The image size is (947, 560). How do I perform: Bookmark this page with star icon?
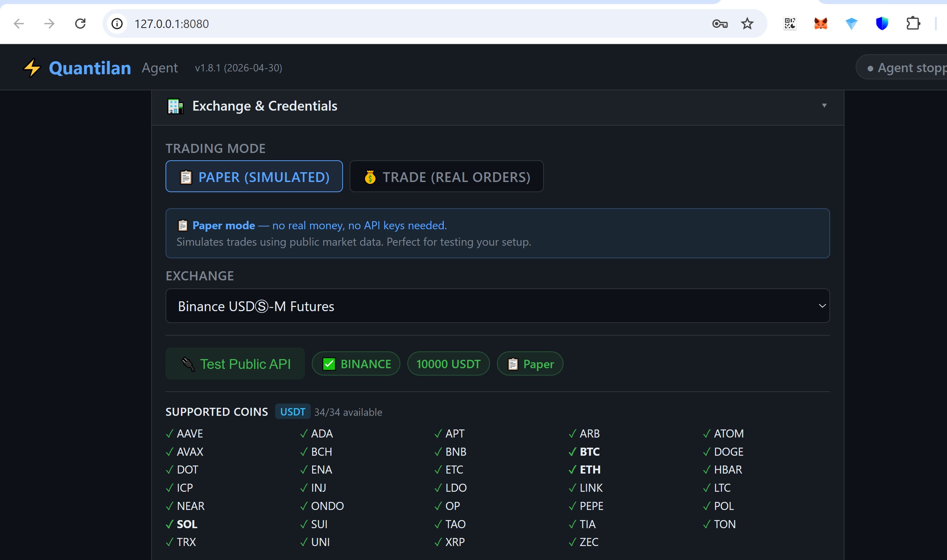747,24
